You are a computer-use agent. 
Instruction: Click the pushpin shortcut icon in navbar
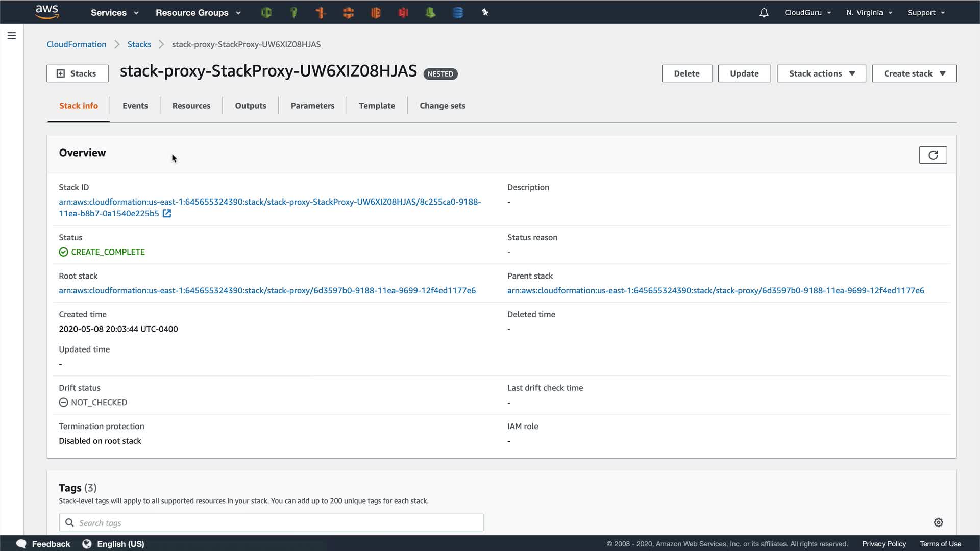point(485,12)
